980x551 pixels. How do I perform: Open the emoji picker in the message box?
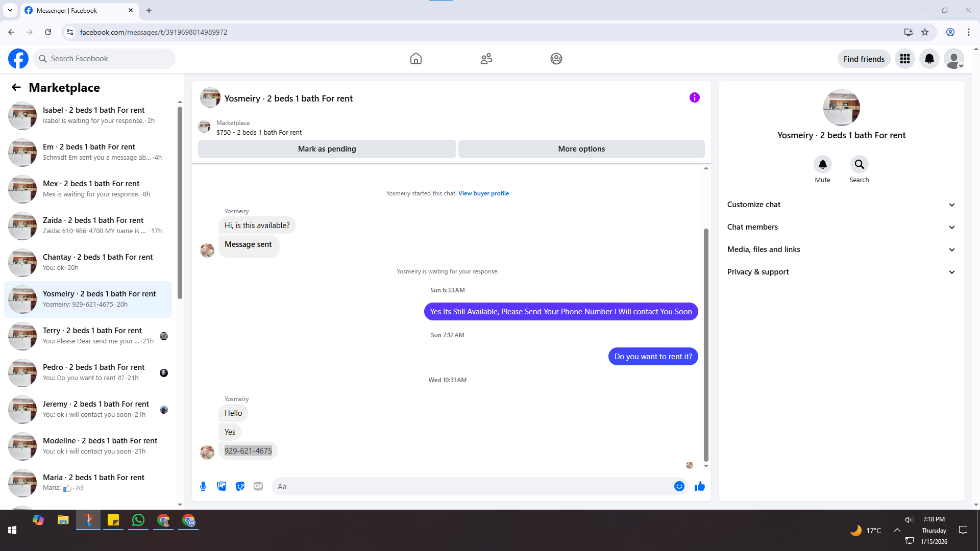pyautogui.click(x=679, y=486)
